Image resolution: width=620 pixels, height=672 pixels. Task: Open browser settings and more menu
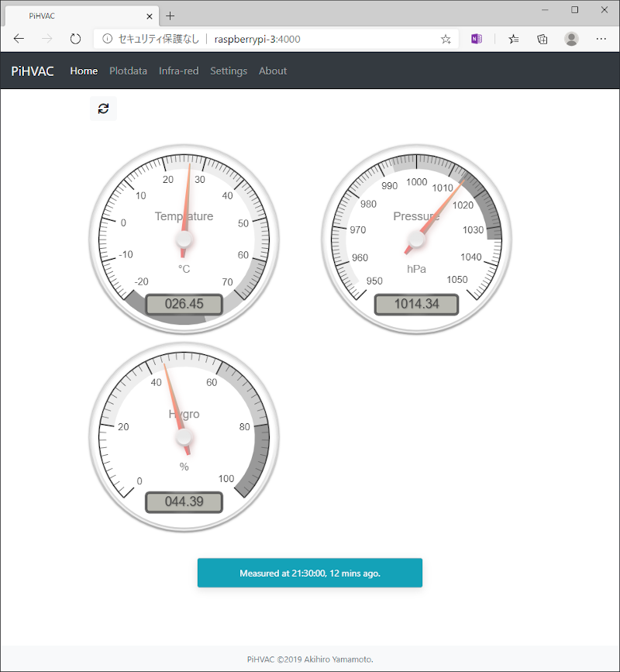click(x=601, y=39)
